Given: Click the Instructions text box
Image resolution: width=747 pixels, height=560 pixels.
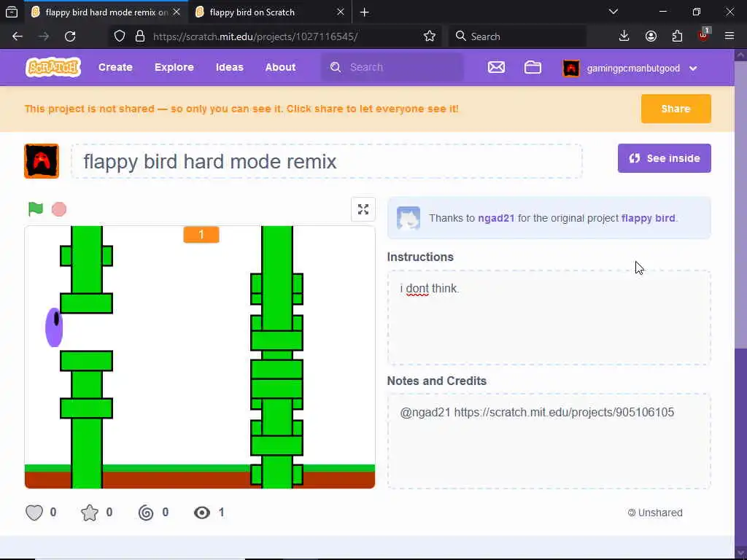Looking at the screenshot, I should click(x=549, y=318).
